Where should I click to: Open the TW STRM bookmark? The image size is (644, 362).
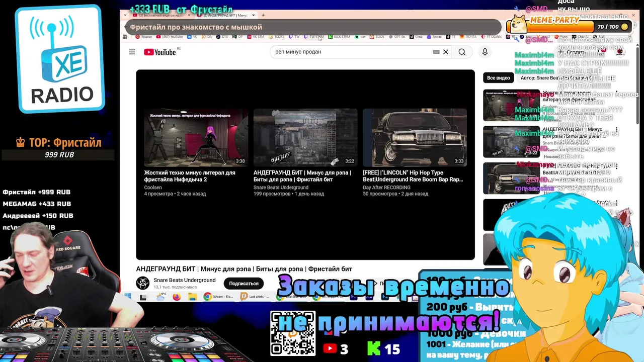coord(313,37)
